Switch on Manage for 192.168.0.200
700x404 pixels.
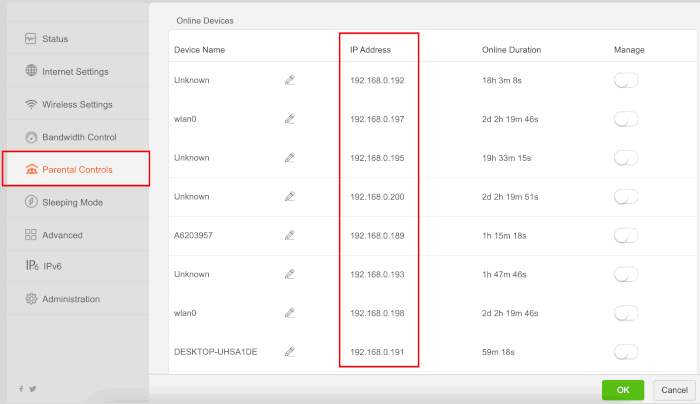pos(626,197)
